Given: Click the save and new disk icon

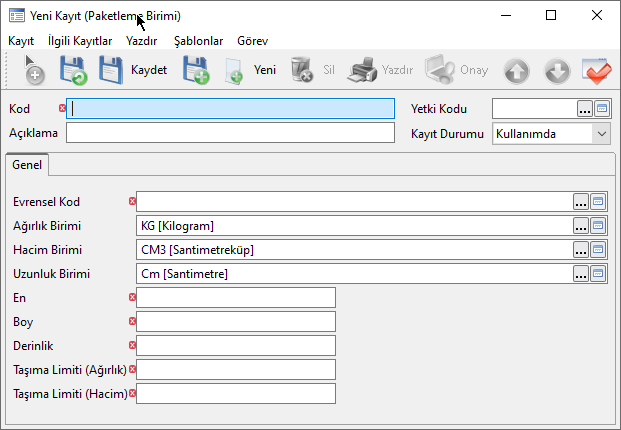Looking at the screenshot, I should (x=196, y=70).
